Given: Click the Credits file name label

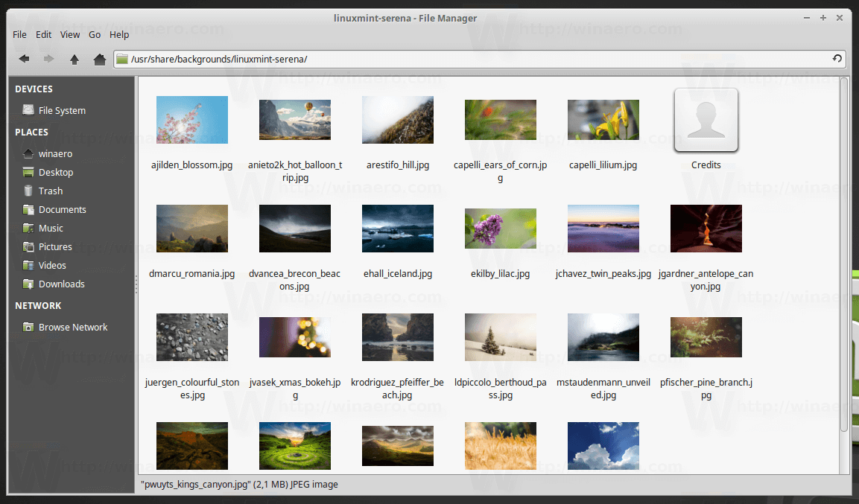Looking at the screenshot, I should point(706,165).
